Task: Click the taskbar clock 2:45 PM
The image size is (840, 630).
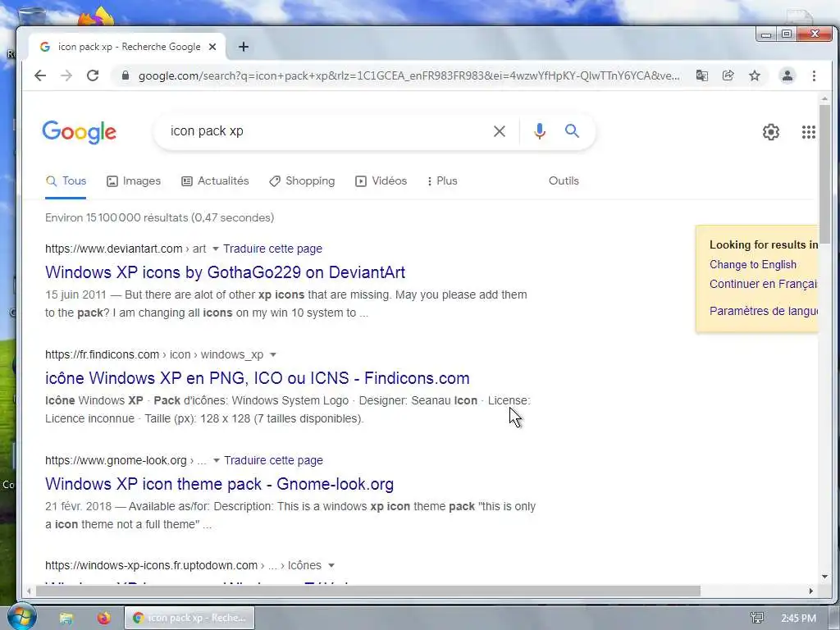Action: pyautogui.click(x=798, y=619)
